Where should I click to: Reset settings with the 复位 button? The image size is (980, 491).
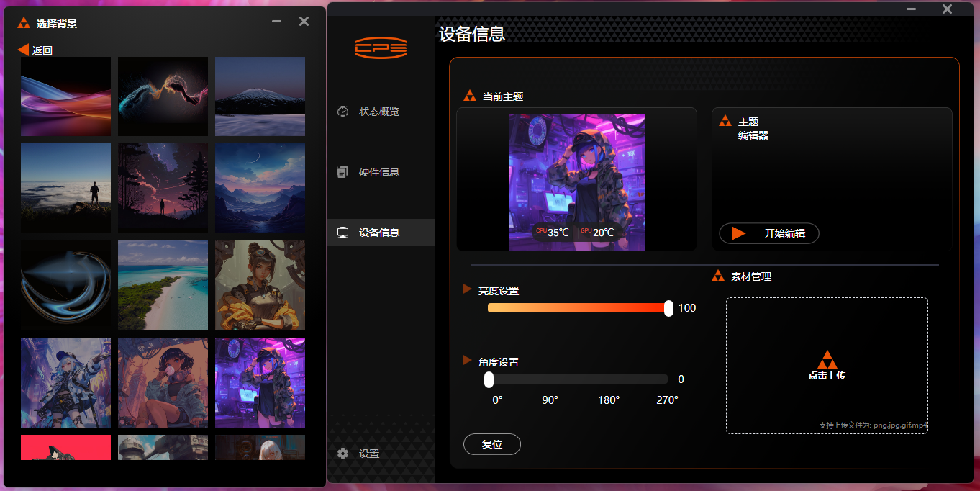coord(492,444)
